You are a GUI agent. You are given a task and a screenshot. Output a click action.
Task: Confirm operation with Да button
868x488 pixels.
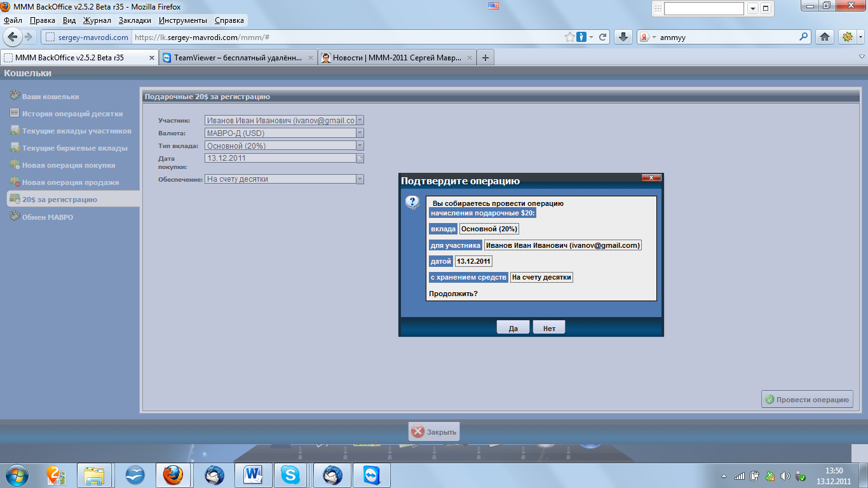click(513, 328)
